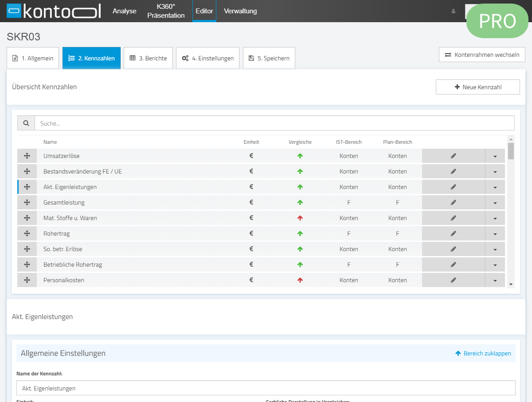Click the kontool logo
532x402 pixels.
[54, 11]
